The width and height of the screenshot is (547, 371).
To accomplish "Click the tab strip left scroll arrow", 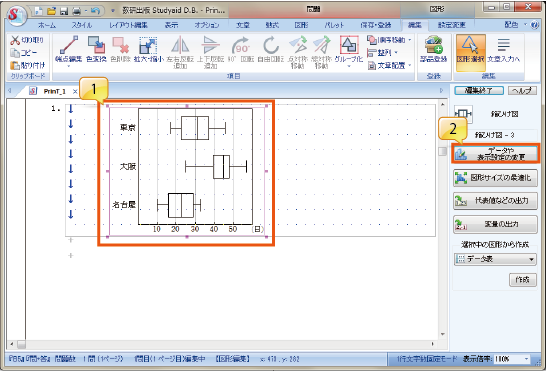I will (10, 91).
